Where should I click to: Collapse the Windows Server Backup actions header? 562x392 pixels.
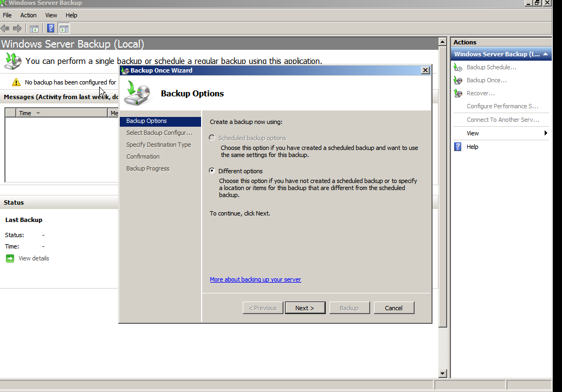pos(546,54)
